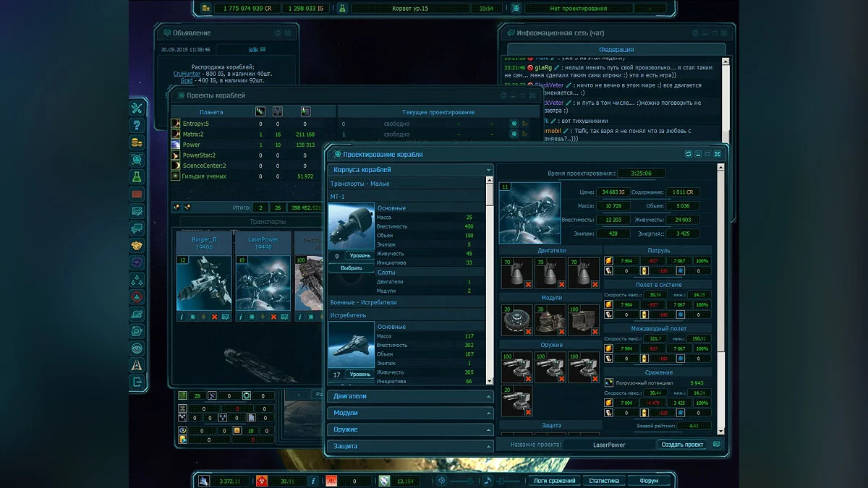
Task: Open the green flask research sidebar icon
Action: coord(137,177)
